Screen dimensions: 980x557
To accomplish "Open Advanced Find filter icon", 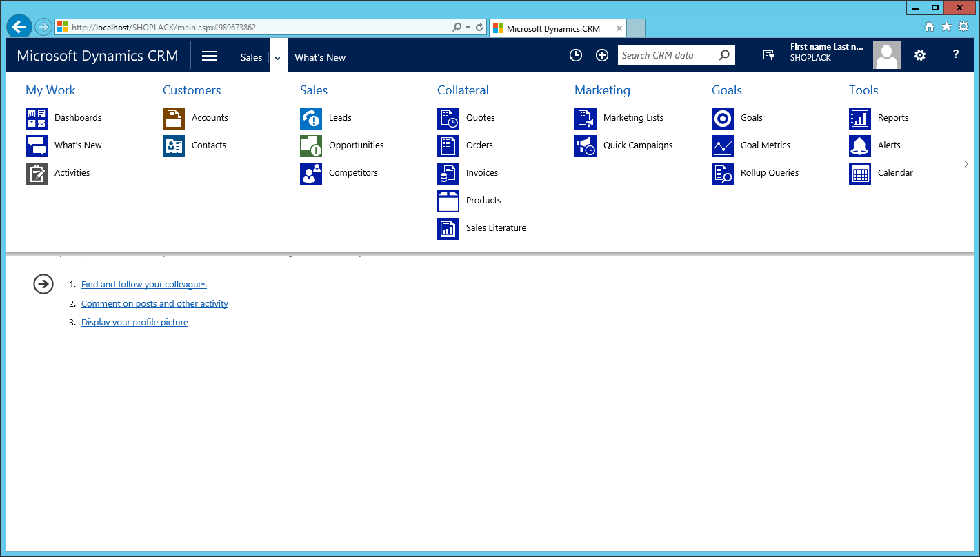I will (769, 56).
